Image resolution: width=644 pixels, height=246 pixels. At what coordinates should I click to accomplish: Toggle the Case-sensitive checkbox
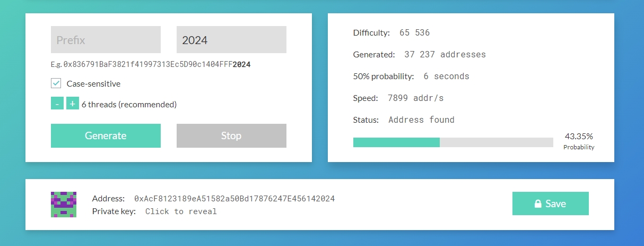tap(56, 83)
